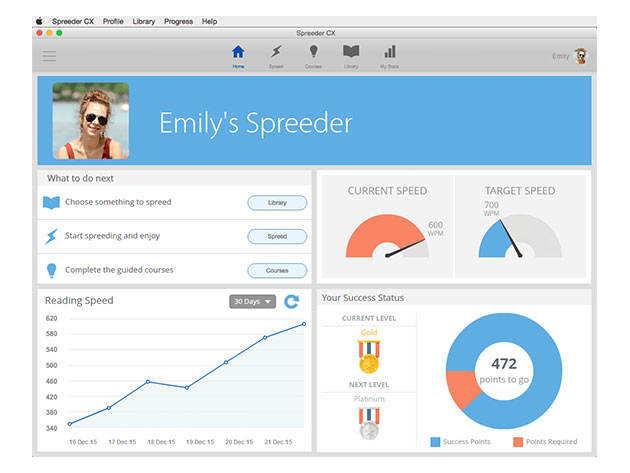Click the '600 WPM' value
This screenshot has height=473, width=630.
436,229
